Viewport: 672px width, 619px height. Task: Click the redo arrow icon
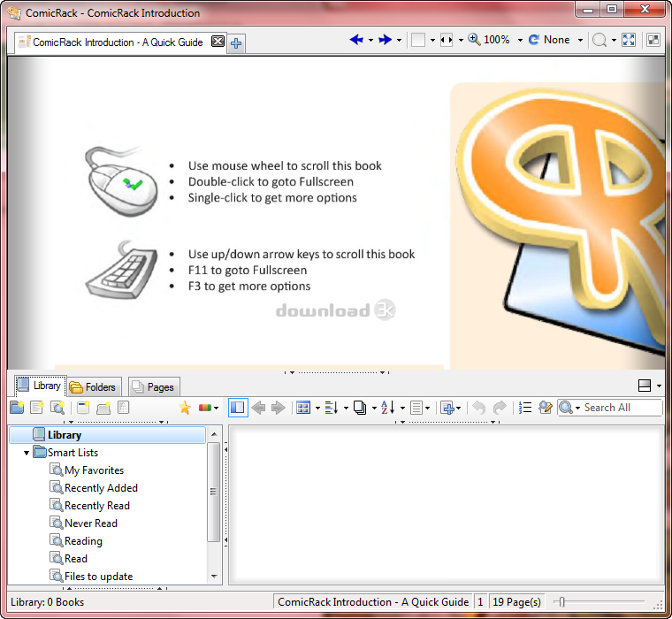(x=500, y=408)
